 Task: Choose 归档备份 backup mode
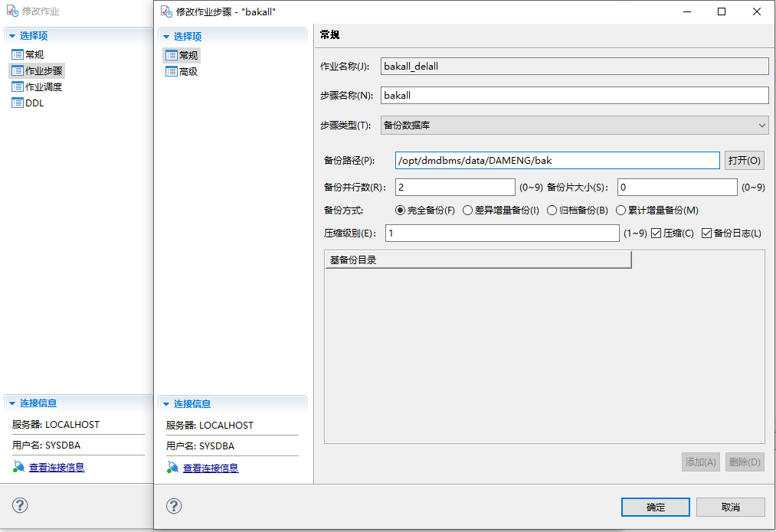pyautogui.click(x=552, y=211)
